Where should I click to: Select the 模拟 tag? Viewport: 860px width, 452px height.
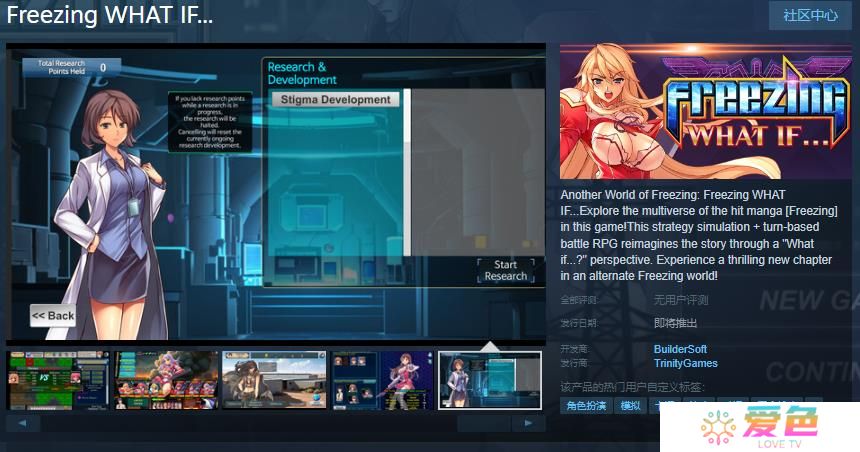pyautogui.click(x=630, y=406)
